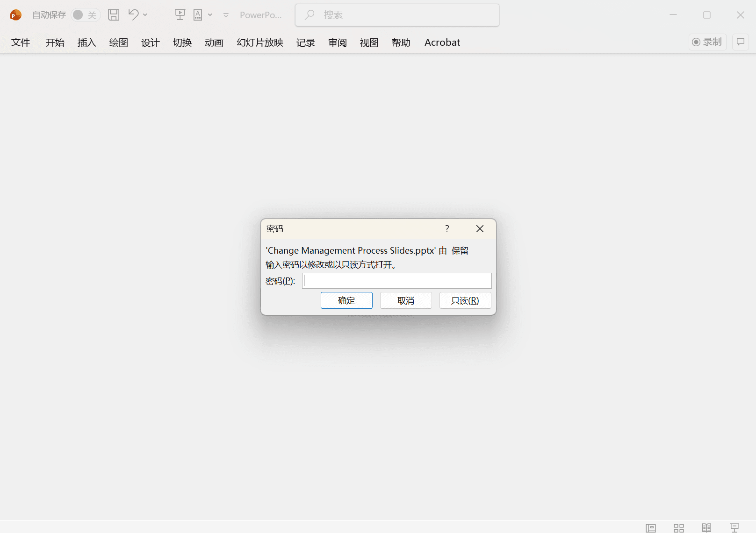Open the 文件 (File) menu

pyautogui.click(x=21, y=43)
